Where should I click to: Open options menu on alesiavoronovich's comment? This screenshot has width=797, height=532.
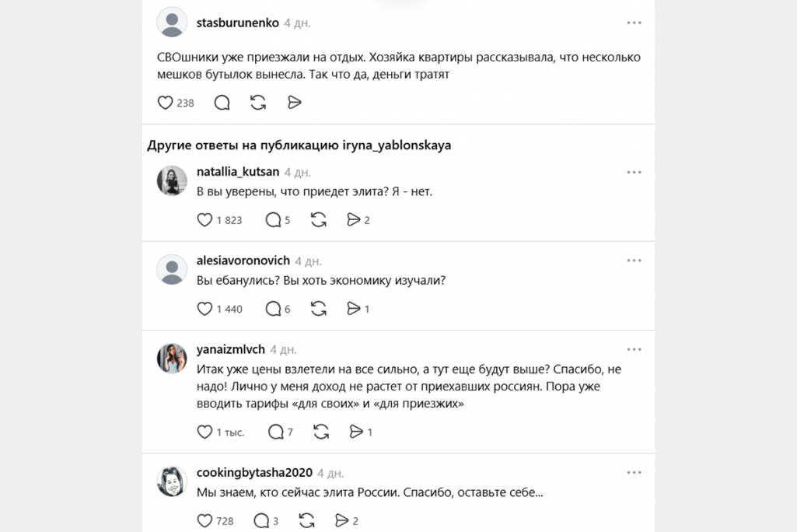pyautogui.click(x=634, y=261)
